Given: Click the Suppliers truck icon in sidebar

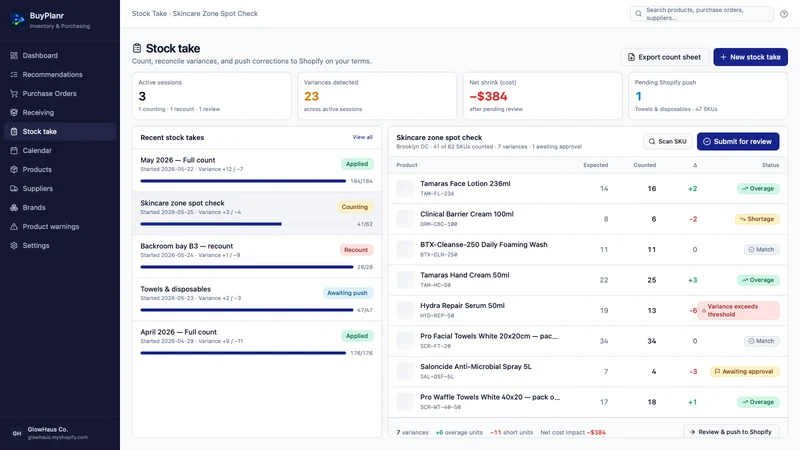Looking at the screenshot, I should point(14,188).
